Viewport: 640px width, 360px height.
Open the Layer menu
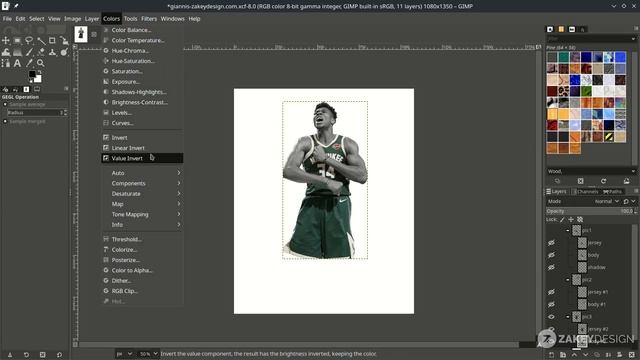coord(92,19)
